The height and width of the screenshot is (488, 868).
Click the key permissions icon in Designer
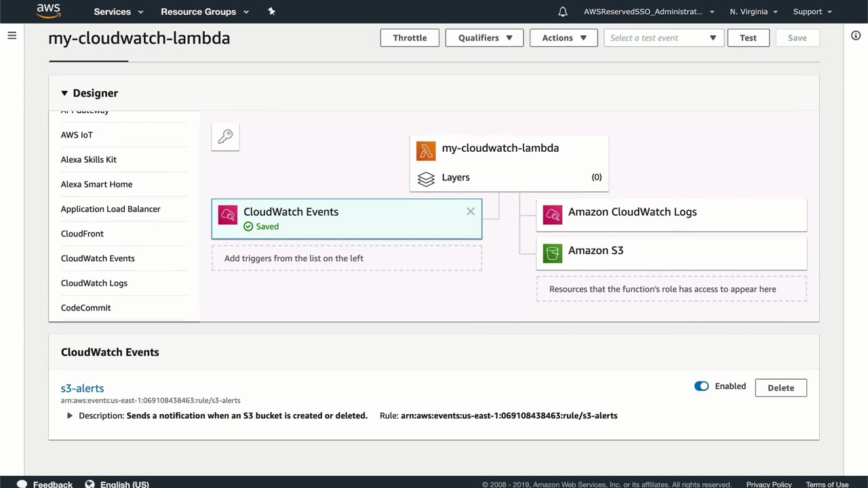pos(225,137)
